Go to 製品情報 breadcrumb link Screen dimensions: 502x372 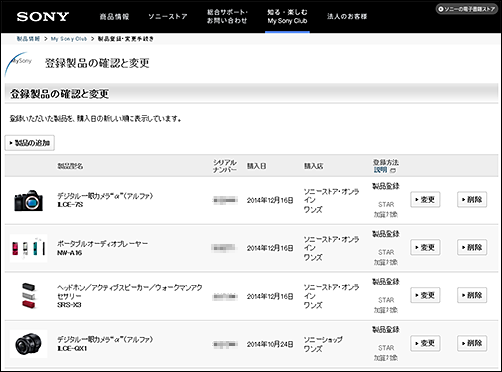click(x=28, y=39)
